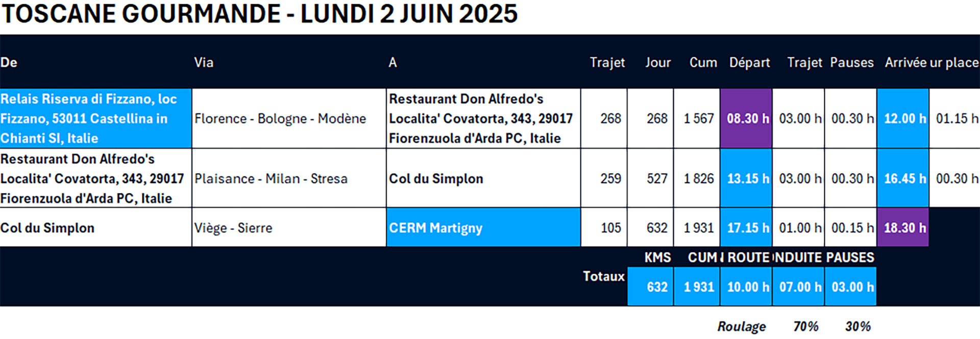Select the Relais Riserva di Fizzano origin cell
The height and width of the screenshot is (339, 980).
click(95, 118)
